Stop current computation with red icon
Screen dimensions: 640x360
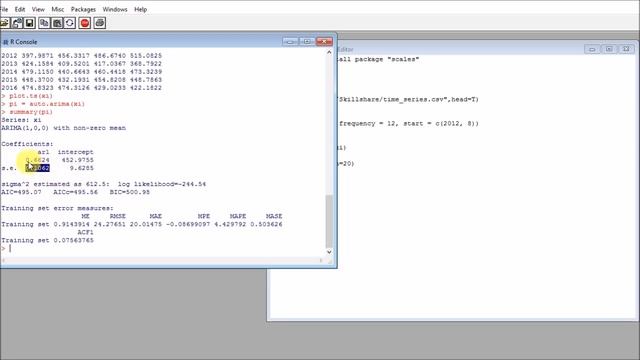[85, 23]
